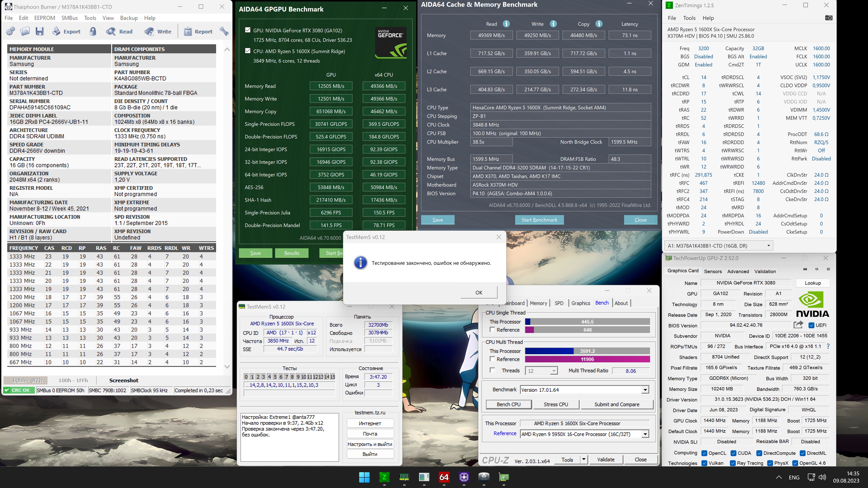Open AIDA64 from the Windows taskbar
Image resolution: width=868 pixels, height=488 pixels.
click(444, 477)
